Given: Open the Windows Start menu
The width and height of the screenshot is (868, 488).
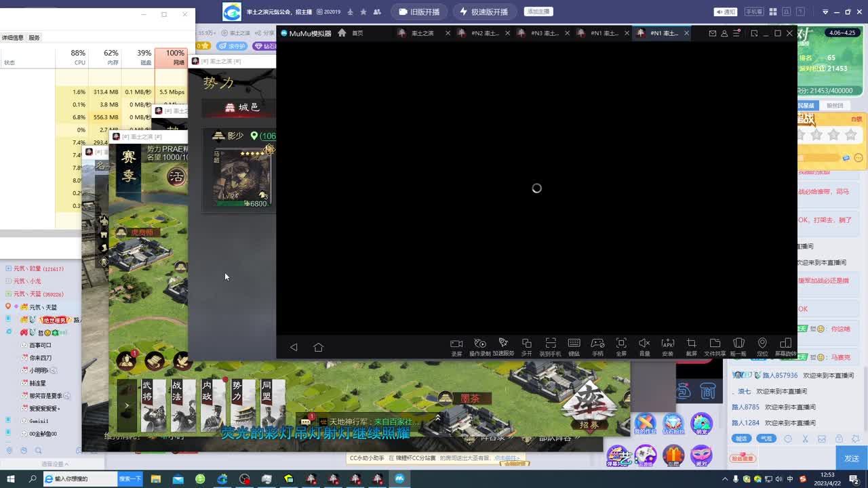Looking at the screenshot, I should (x=11, y=479).
